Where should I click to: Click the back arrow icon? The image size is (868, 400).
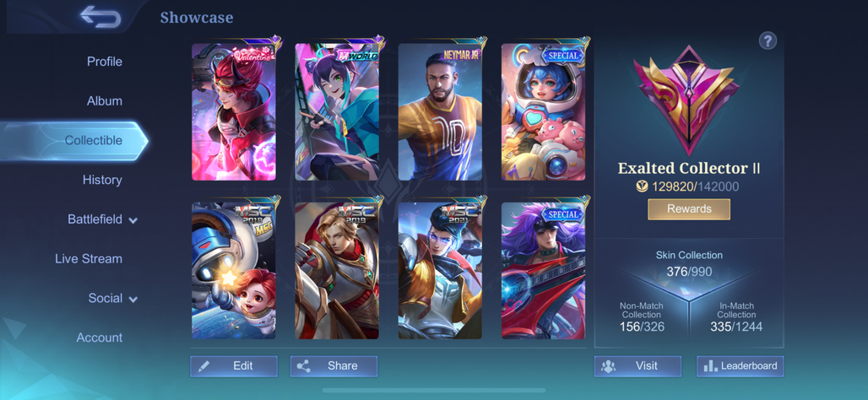[x=100, y=17]
